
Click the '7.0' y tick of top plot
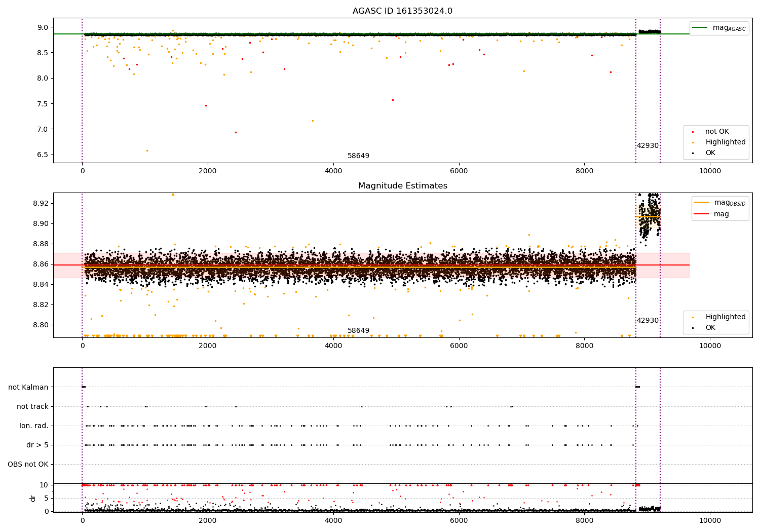coord(43,129)
